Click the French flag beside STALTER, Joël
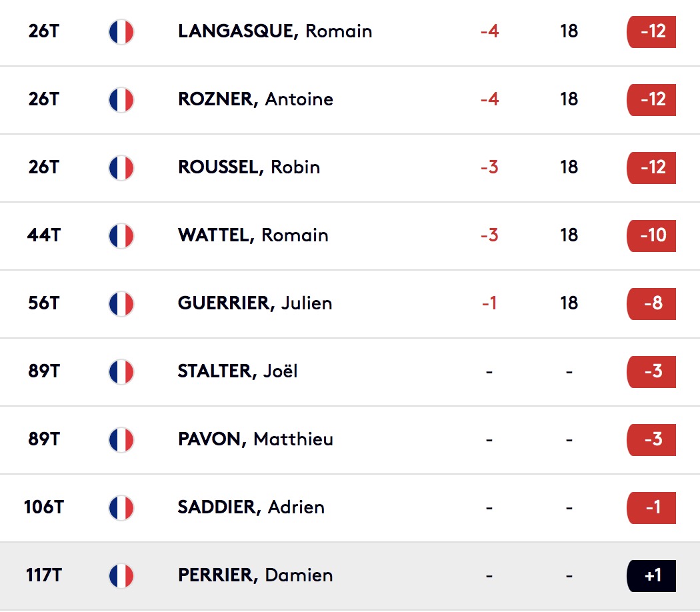 pyautogui.click(x=121, y=372)
